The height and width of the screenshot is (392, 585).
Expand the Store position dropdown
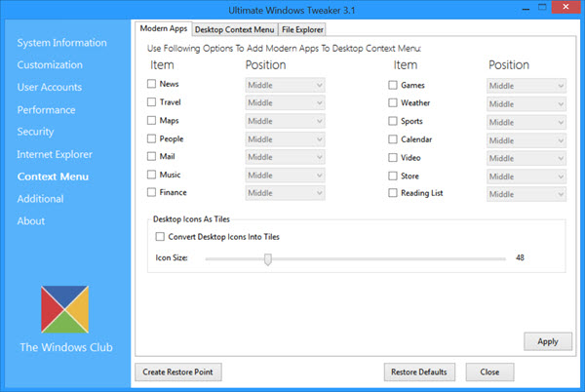click(x=526, y=176)
